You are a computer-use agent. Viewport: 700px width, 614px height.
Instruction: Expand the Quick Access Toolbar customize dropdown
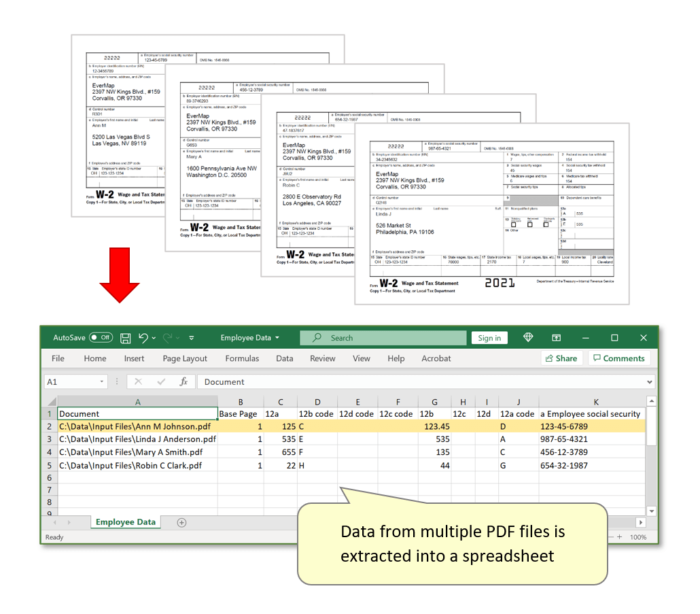pyautogui.click(x=191, y=338)
